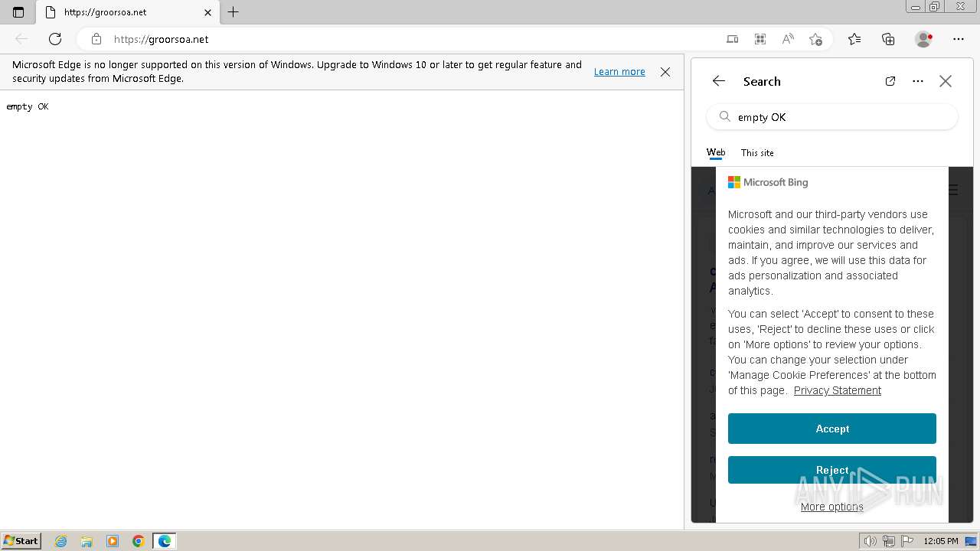This screenshot has width=980, height=551.
Task: Open Edge Settings and more menu
Action: point(959,39)
